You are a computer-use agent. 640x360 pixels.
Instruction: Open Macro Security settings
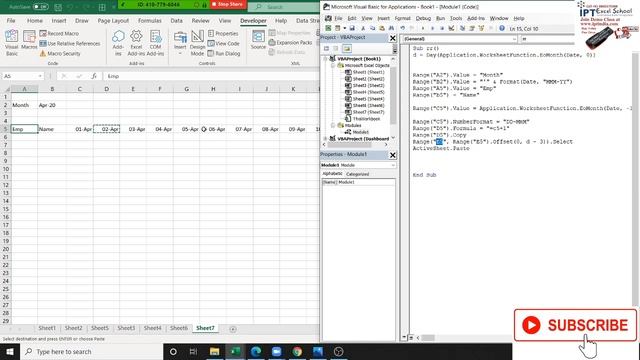60,53
